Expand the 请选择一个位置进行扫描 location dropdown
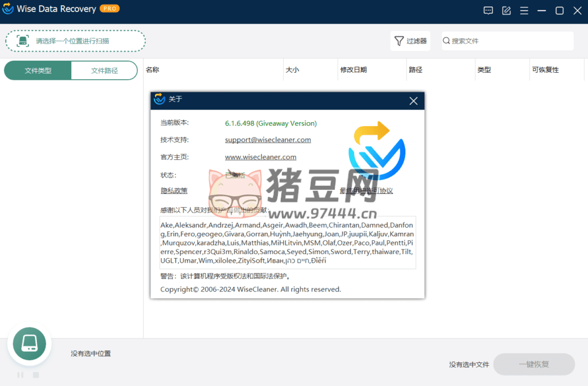Image resolution: width=588 pixels, height=386 pixels. [75, 41]
